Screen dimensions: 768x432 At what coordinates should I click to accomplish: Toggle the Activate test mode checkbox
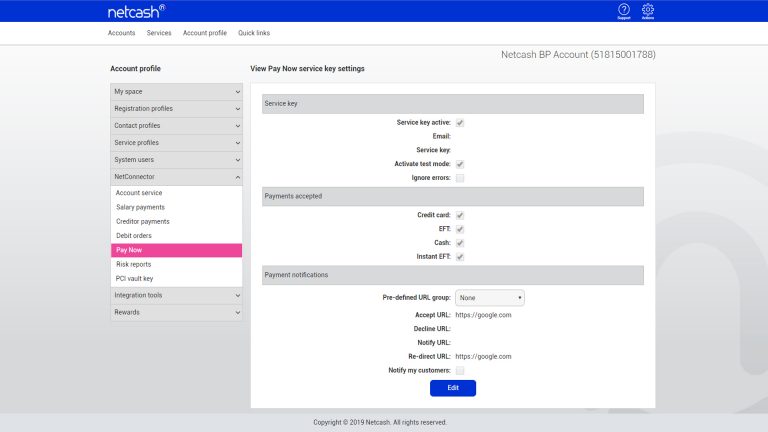(x=460, y=164)
